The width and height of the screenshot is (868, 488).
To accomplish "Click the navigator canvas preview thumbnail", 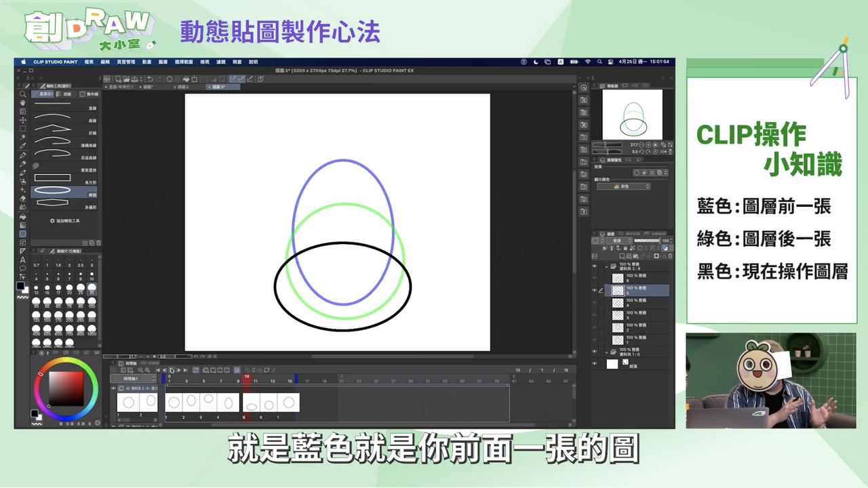I will point(633,115).
